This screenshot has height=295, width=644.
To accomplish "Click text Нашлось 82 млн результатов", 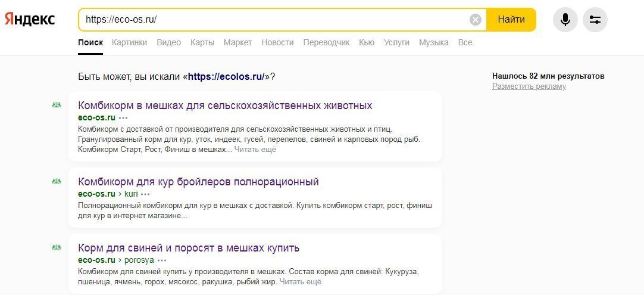I will 548,76.
